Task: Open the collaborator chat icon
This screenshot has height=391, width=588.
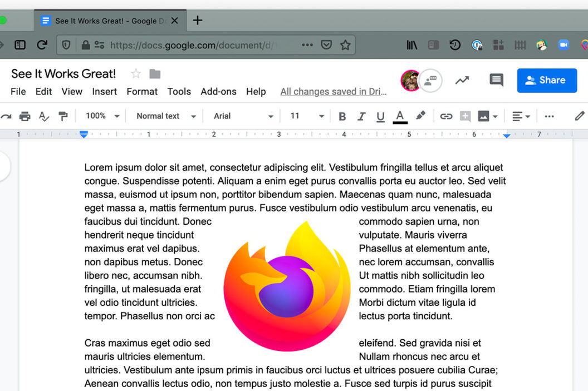Action: pos(430,80)
